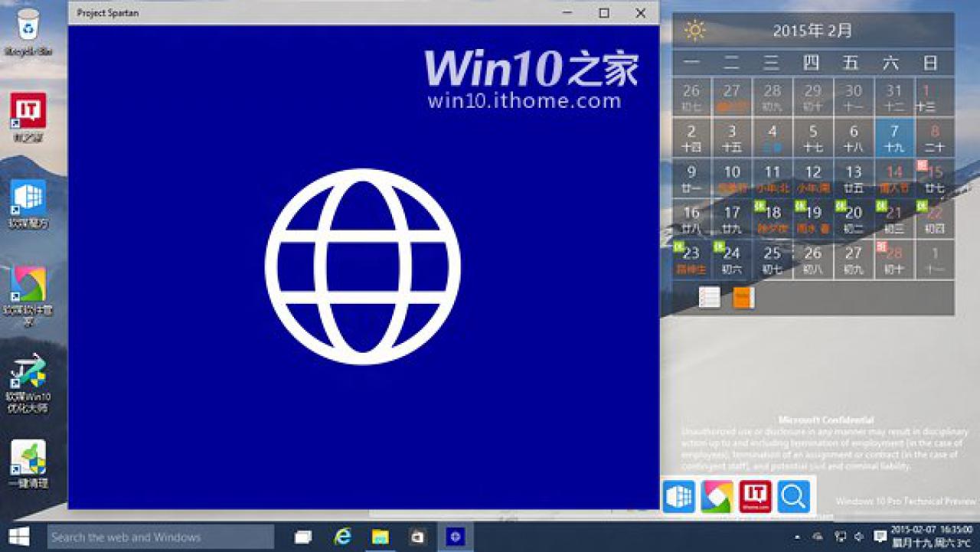Select date 11 in the calendar widget
The image size is (980, 552).
click(x=773, y=178)
